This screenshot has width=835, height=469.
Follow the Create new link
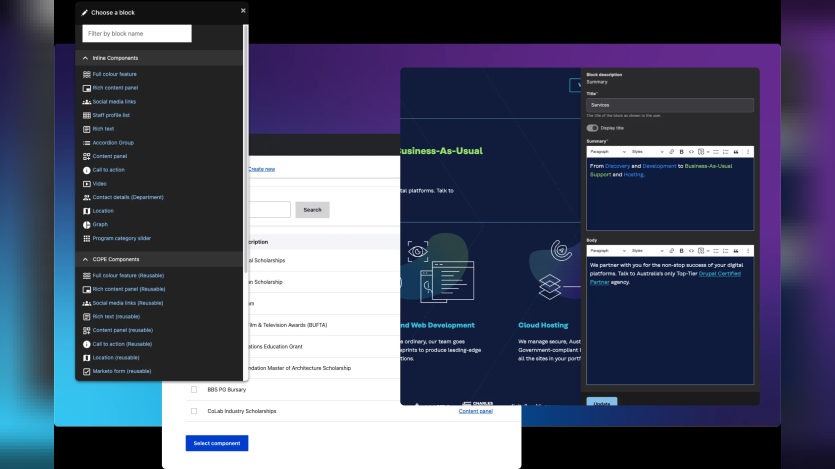[261, 169]
